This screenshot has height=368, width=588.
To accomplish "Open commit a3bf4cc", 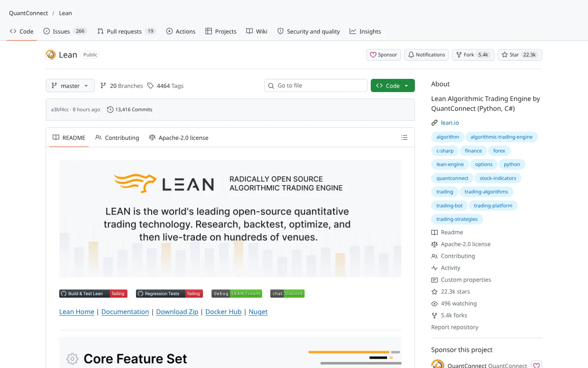I will pyautogui.click(x=60, y=110).
